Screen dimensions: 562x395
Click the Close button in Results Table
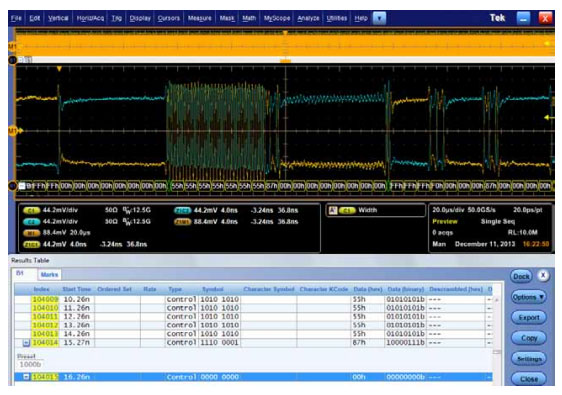coord(529,379)
